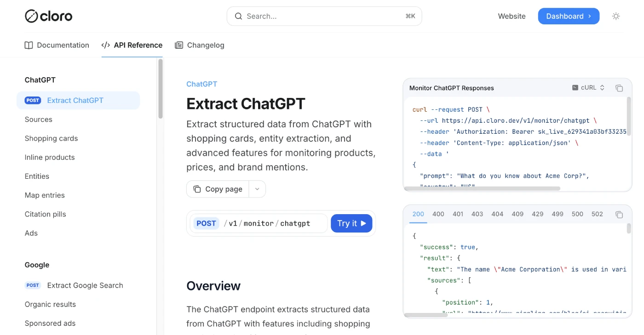Select the 499 response tab
Screen dimensions: 644x335
pyautogui.click(x=558, y=214)
